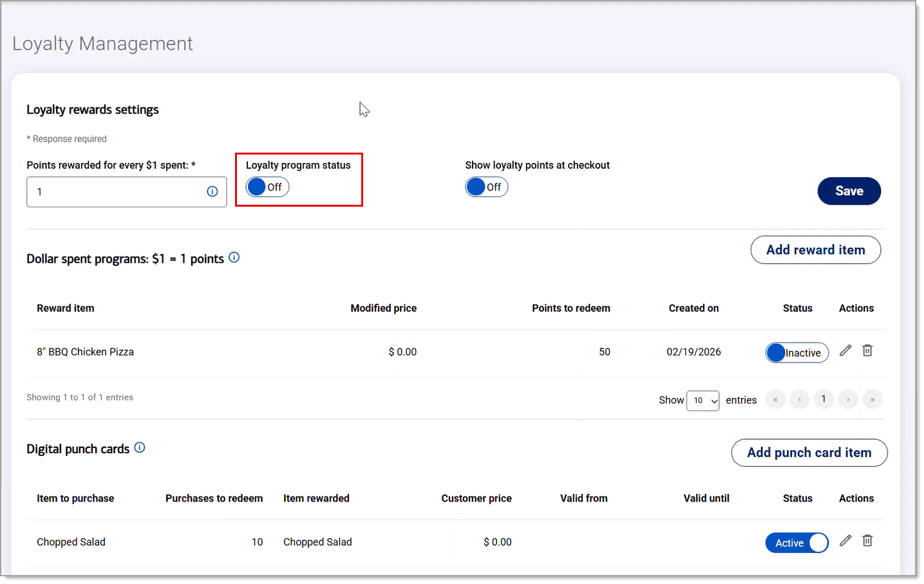Click info icon beside Dollar spent programs
The height and width of the screenshot is (584, 924).
tap(234, 258)
